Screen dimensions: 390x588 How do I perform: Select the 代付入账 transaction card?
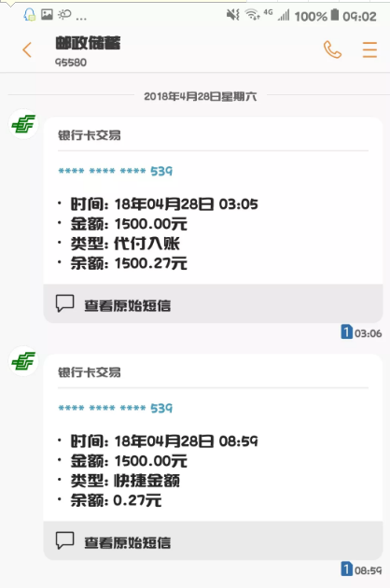(213, 219)
